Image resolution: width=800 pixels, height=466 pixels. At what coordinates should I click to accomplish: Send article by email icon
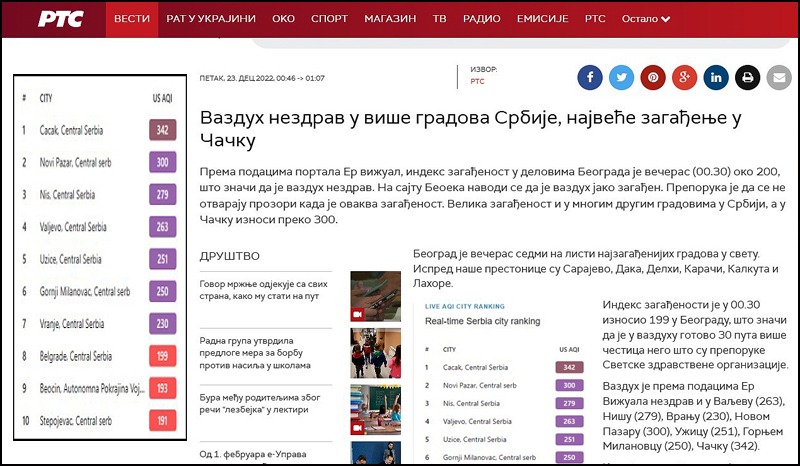pyautogui.click(x=779, y=78)
